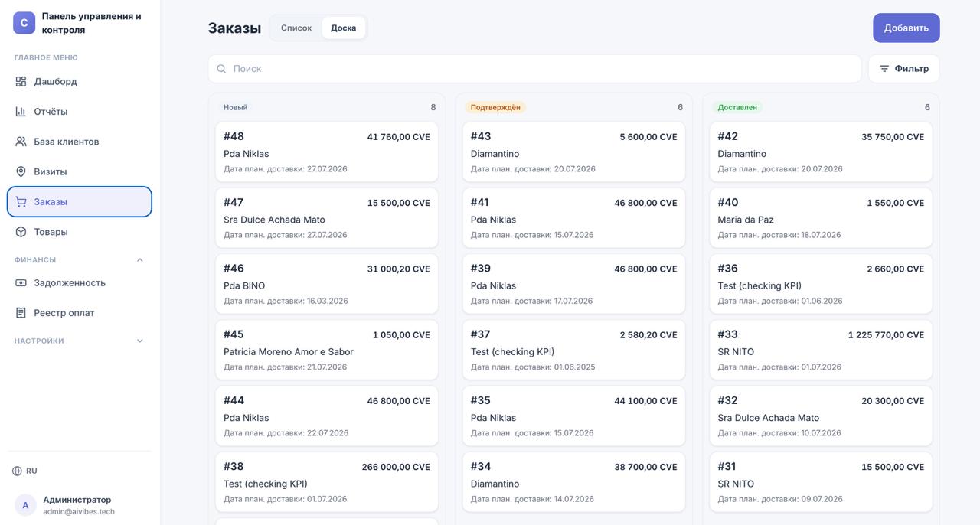Image resolution: width=980 pixels, height=525 pixels.
Task: Switch to the Список view tab
Action: 296,28
